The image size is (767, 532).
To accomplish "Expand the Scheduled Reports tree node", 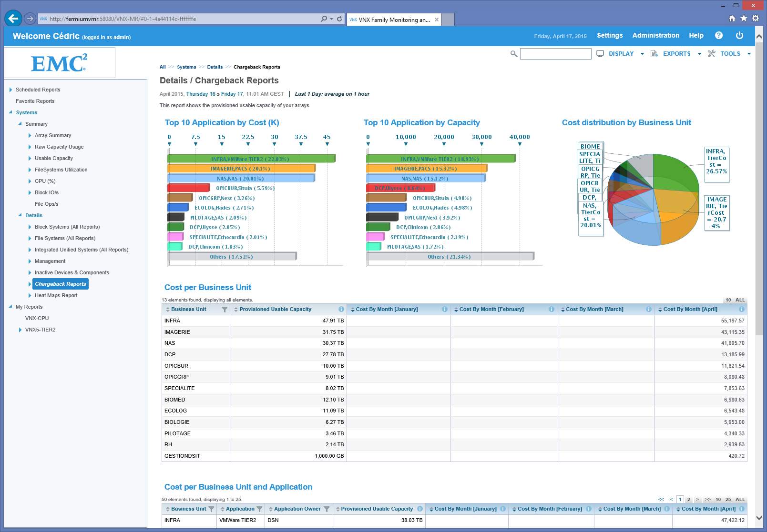I will 10,90.
